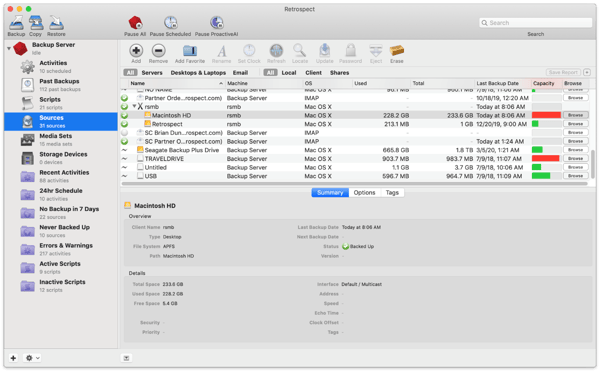Image resolution: width=600 pixels, height=371 pixels.
Task: Click the Search input field
Action: coord(535,23)
